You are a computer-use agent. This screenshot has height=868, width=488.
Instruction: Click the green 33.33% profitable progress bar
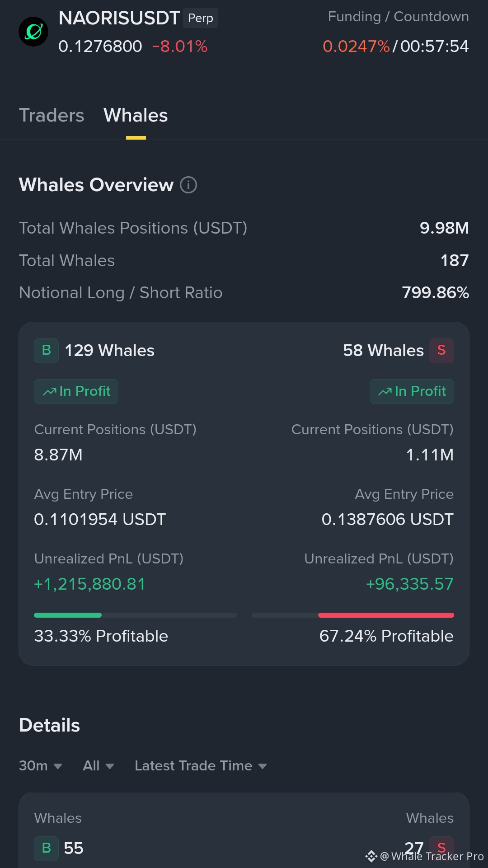click(68, 615)
